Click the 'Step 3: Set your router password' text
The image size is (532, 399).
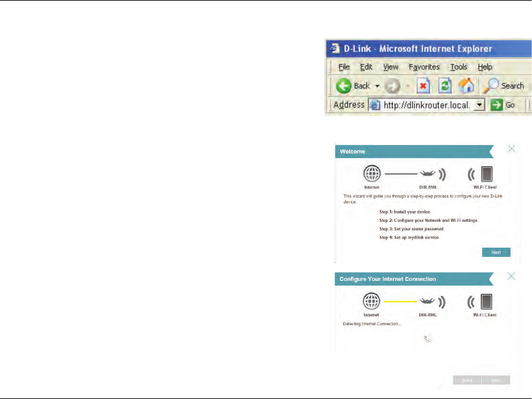tap(411, 229)
